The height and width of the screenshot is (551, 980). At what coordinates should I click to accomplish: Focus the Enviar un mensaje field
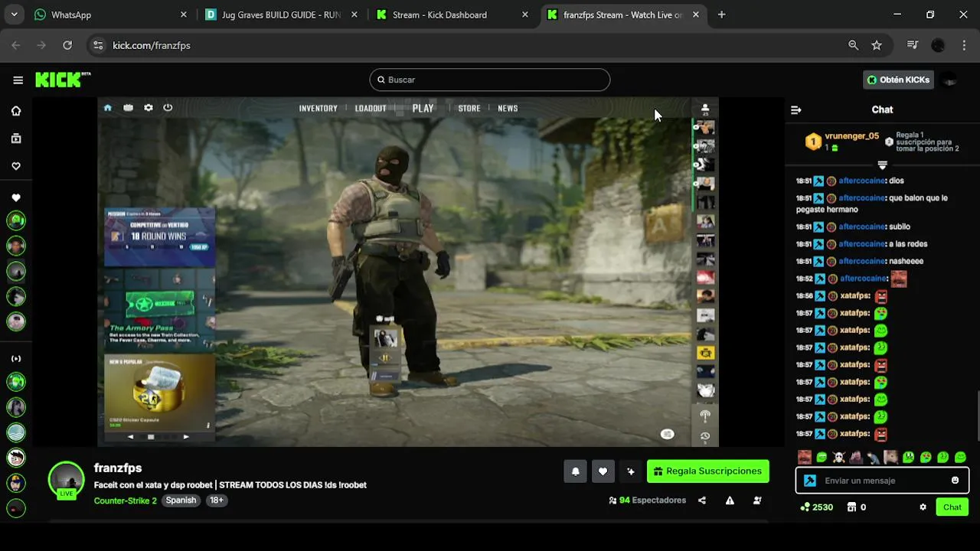click(x=882, y=481)
